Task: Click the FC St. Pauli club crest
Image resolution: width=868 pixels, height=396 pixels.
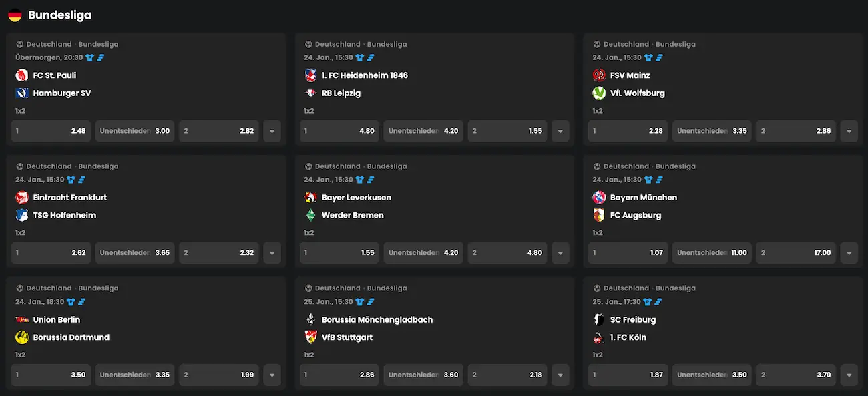Action: [x=22, y=75]
